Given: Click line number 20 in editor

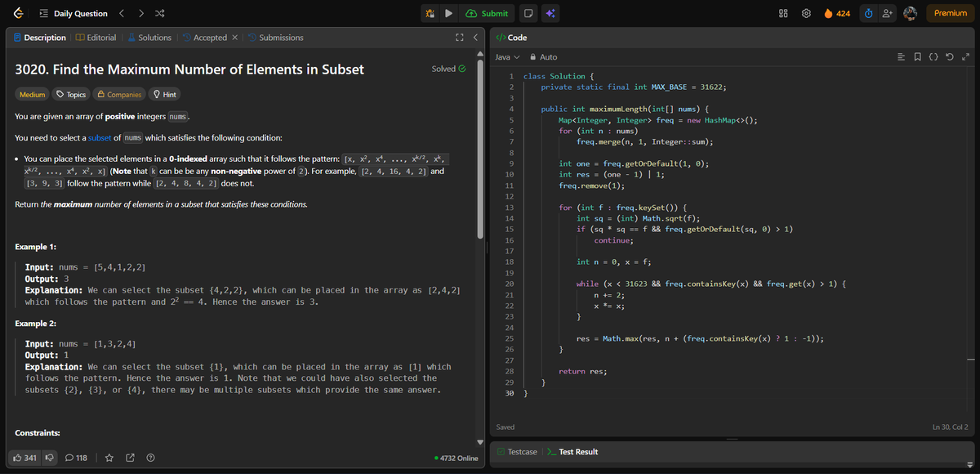Looking at the screenshot, I should point(510,284).
